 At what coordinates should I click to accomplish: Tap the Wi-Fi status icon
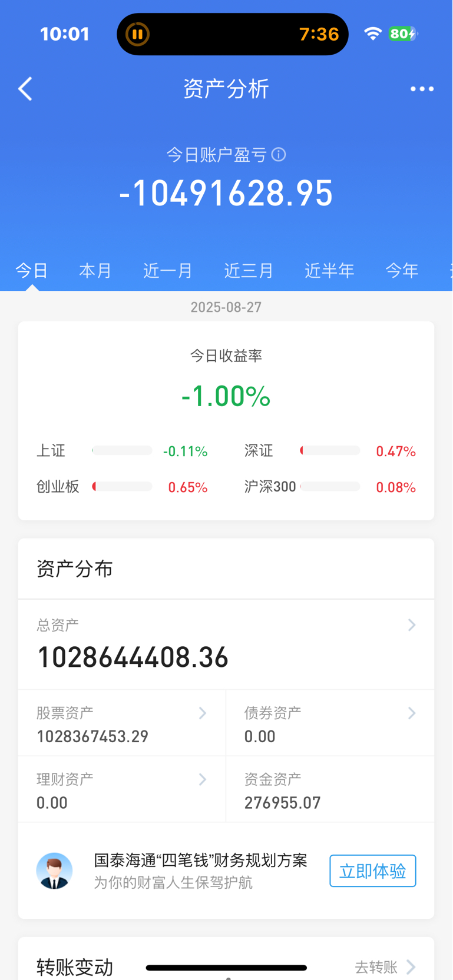point(373,34)
